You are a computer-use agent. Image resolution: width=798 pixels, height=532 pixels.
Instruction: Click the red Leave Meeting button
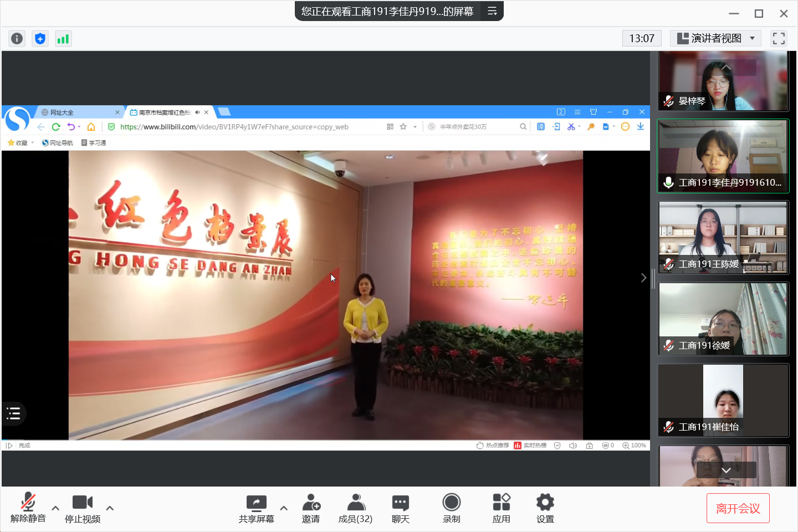point(738,508)
